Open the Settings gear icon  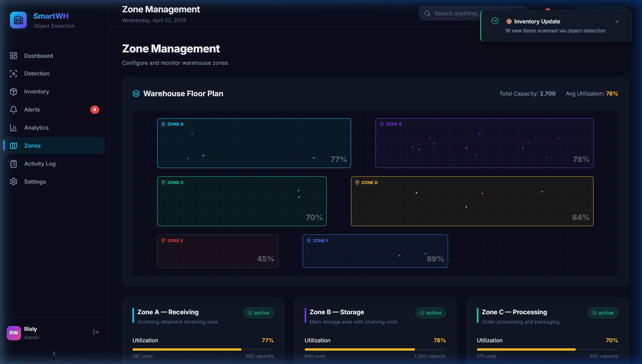(13, 182)
